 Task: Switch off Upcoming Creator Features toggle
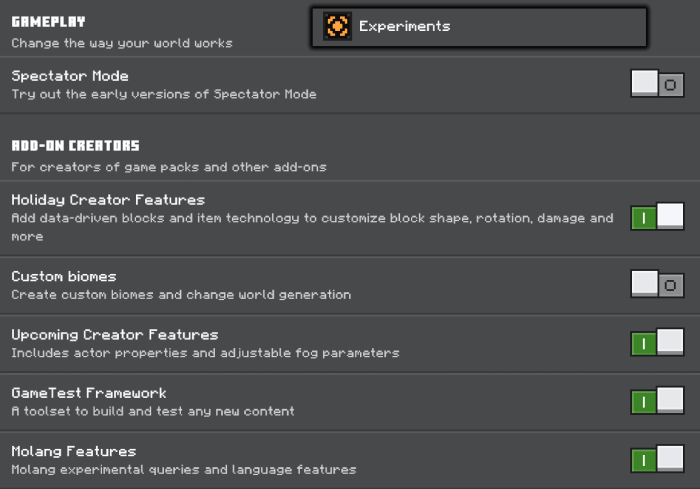point(657,343)
